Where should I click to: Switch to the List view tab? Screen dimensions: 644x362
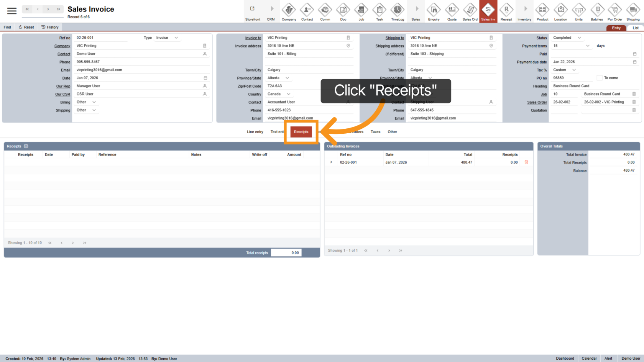tap(635, 28)
